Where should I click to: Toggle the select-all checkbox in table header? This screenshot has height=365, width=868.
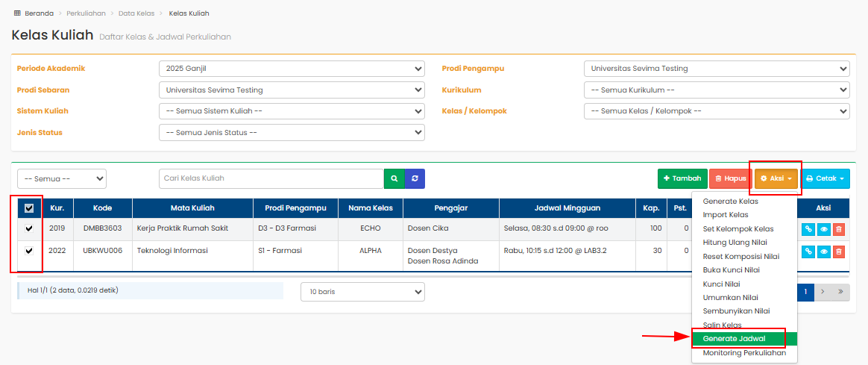29,208
